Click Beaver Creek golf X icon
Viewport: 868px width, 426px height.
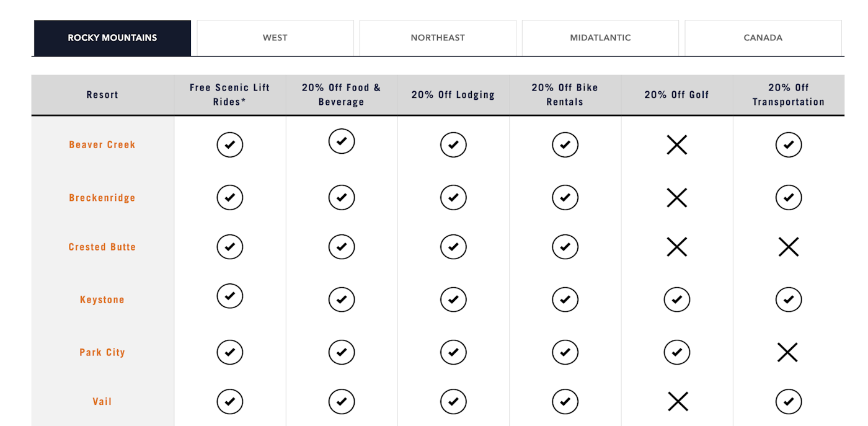(x=676, y=145)
